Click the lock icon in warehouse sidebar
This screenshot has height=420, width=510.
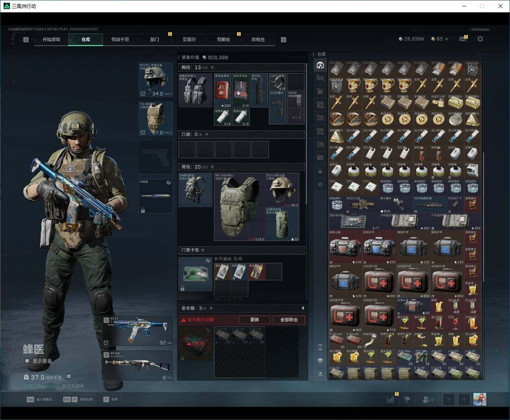click(320, 171)
